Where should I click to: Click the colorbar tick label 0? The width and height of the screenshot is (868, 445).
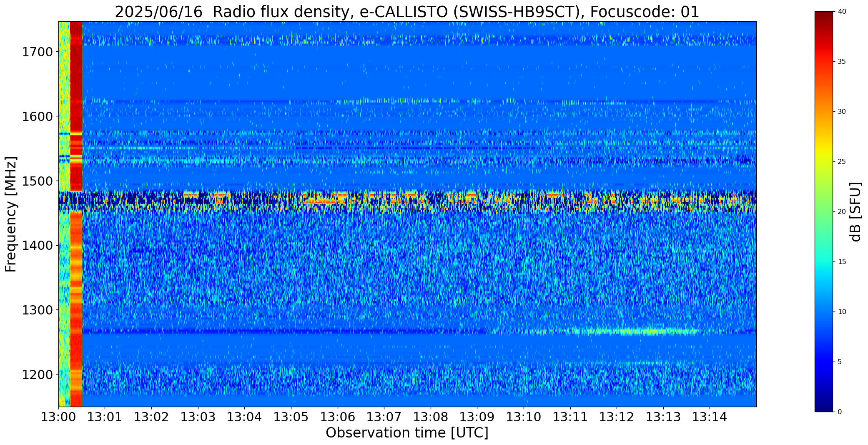tap(840, 412)
